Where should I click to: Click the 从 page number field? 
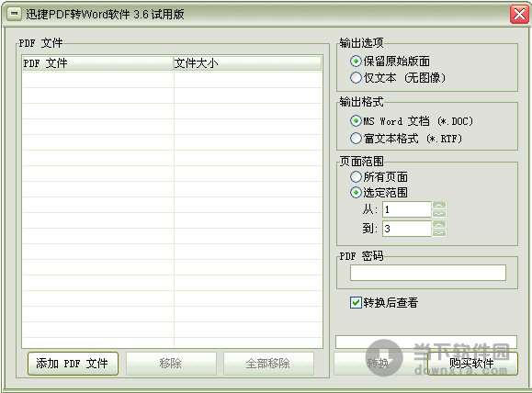(x=407, y=209)
